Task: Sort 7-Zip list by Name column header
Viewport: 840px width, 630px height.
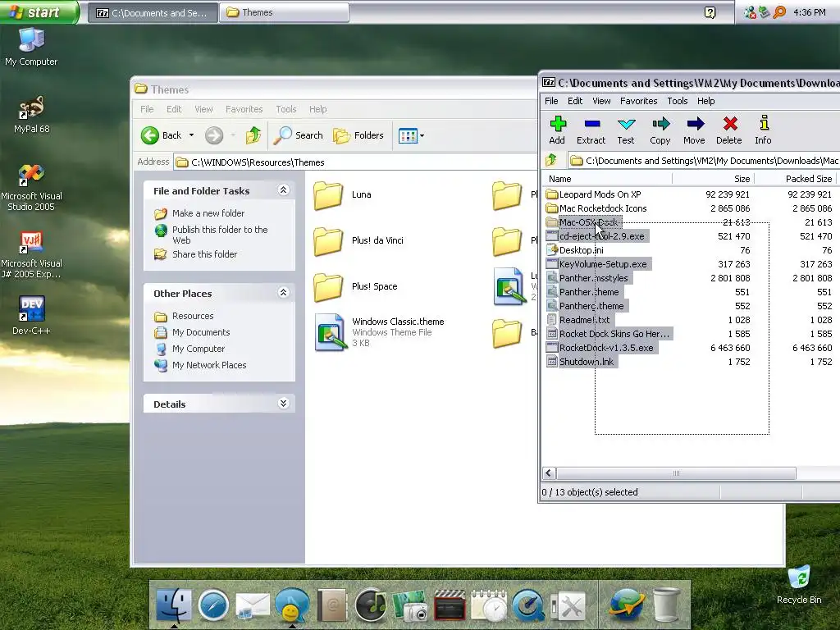Action: point(606,178)
